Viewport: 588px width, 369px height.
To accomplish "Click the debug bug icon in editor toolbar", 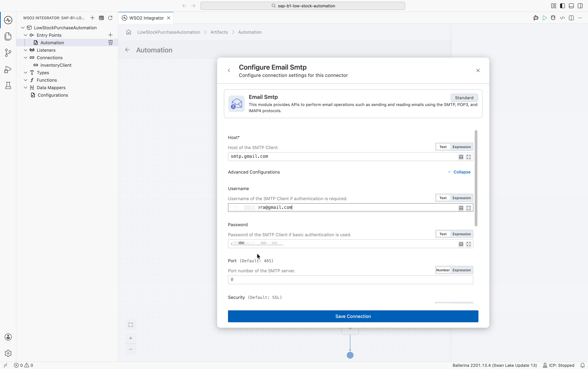I will tap(553, 18).
